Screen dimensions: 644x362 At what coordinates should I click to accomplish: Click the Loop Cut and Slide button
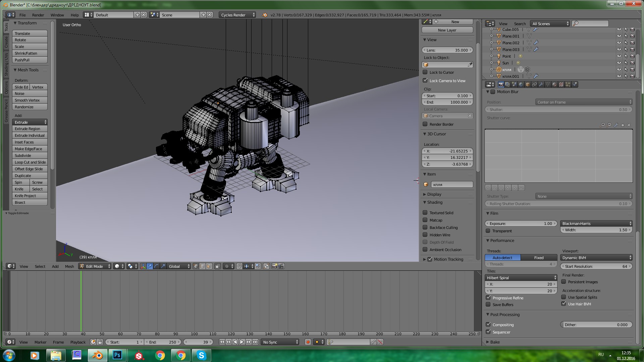[x=30, y=162]
